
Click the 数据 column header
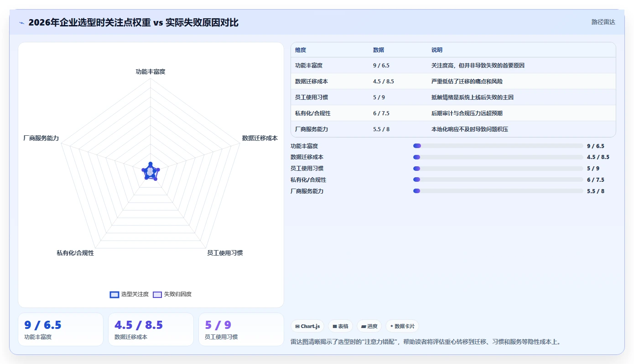point(379,50)
